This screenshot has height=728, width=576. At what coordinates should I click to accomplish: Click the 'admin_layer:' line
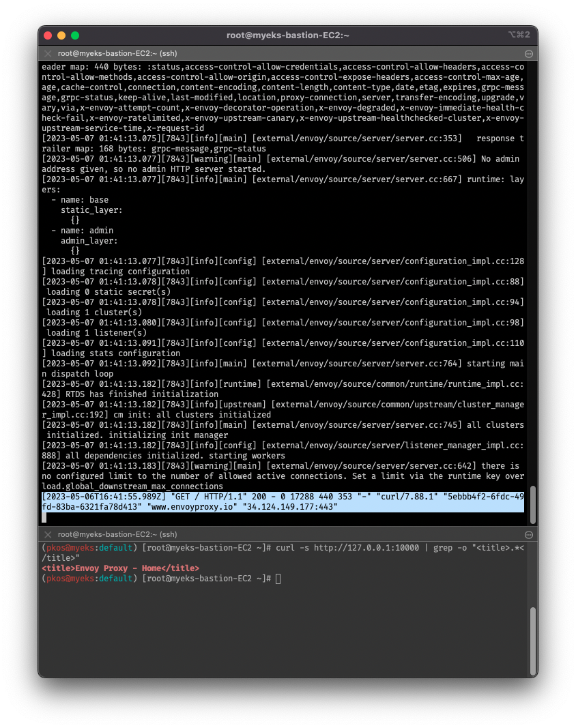89,241
